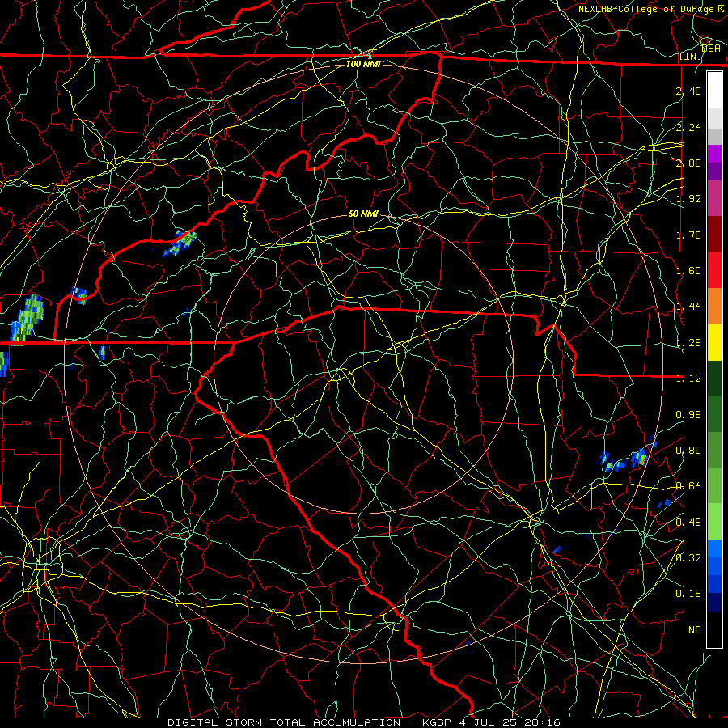Click the DSA product label
Screen dimensions: 728x728
[x=711, y=49]
